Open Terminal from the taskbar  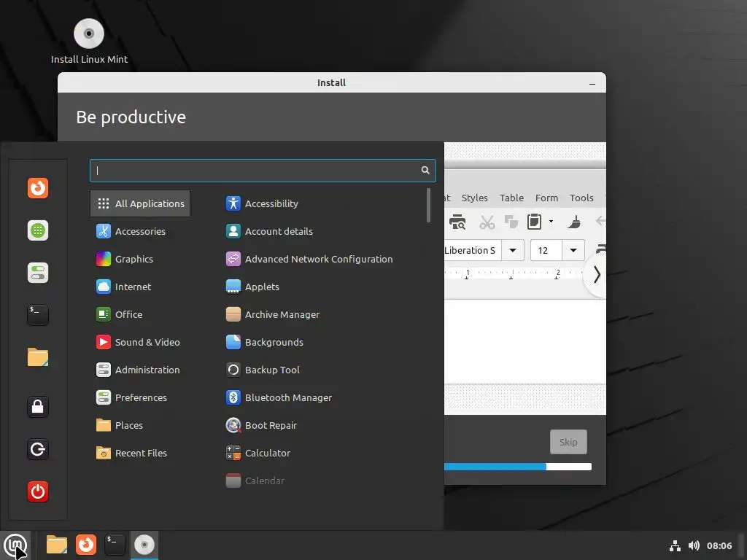(115, 545)
